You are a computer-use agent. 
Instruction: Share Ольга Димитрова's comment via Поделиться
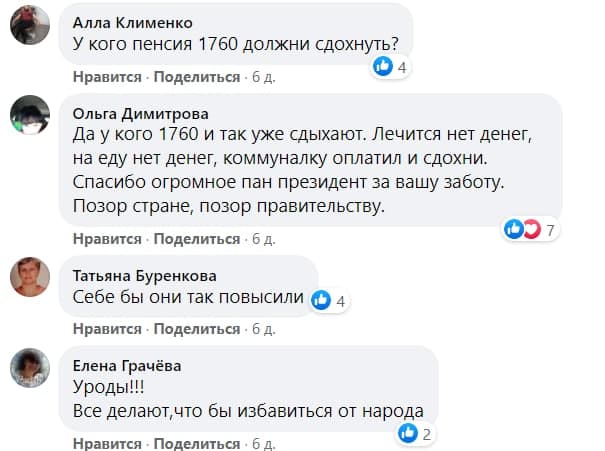[197, 239]
